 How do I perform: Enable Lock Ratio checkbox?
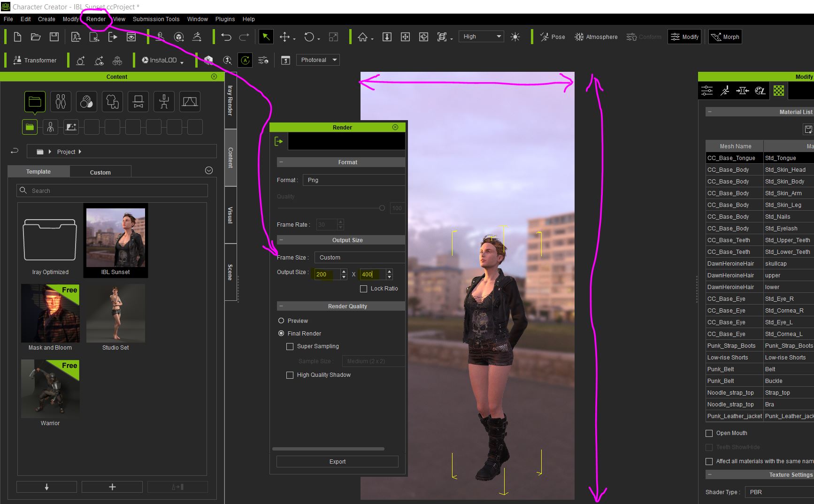pyautogui.click(x=363, y=289)
